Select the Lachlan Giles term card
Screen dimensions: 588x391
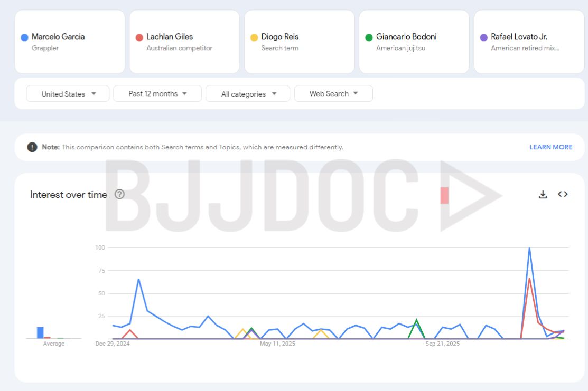pos(184,42)
